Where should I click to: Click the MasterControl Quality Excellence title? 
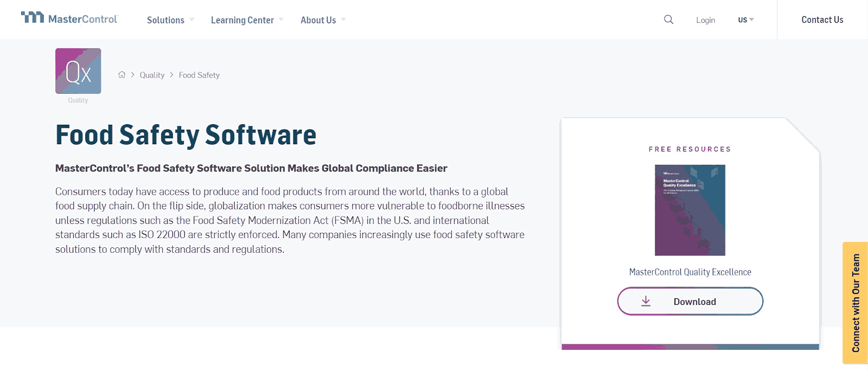(690, 272)
